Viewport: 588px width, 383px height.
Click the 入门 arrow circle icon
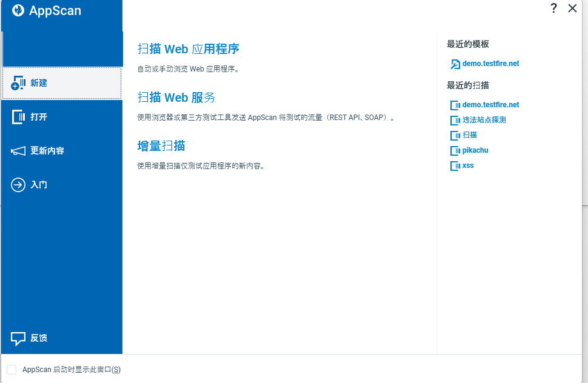point(18,185)
